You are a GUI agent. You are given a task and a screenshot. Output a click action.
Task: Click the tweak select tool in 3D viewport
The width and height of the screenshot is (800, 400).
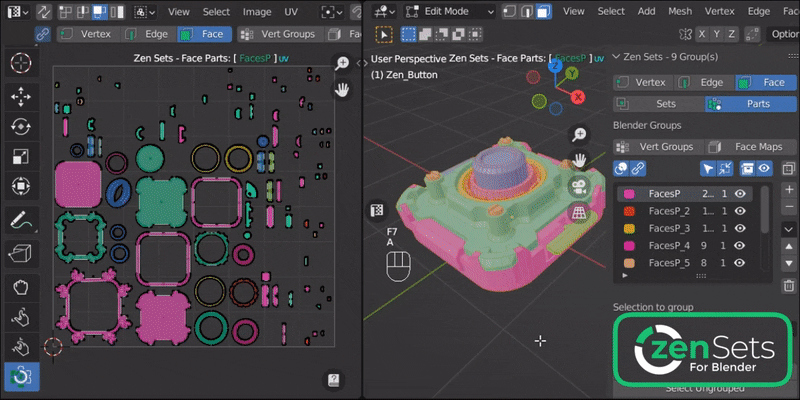tap(384, 35)
